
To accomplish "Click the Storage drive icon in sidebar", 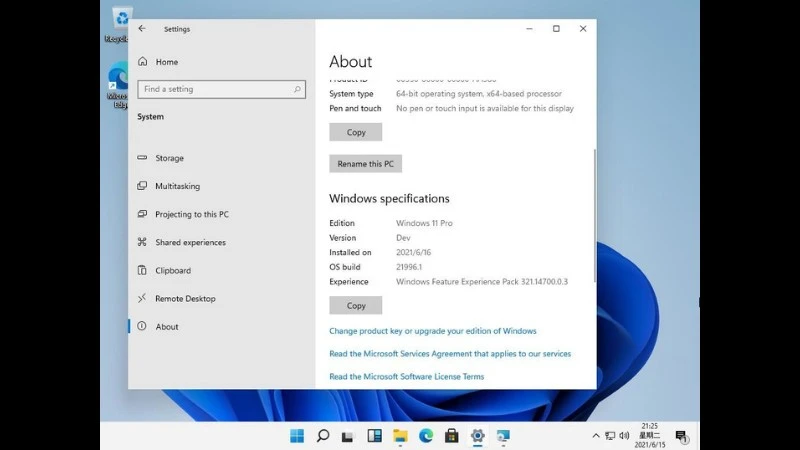I will pos(142,158).
